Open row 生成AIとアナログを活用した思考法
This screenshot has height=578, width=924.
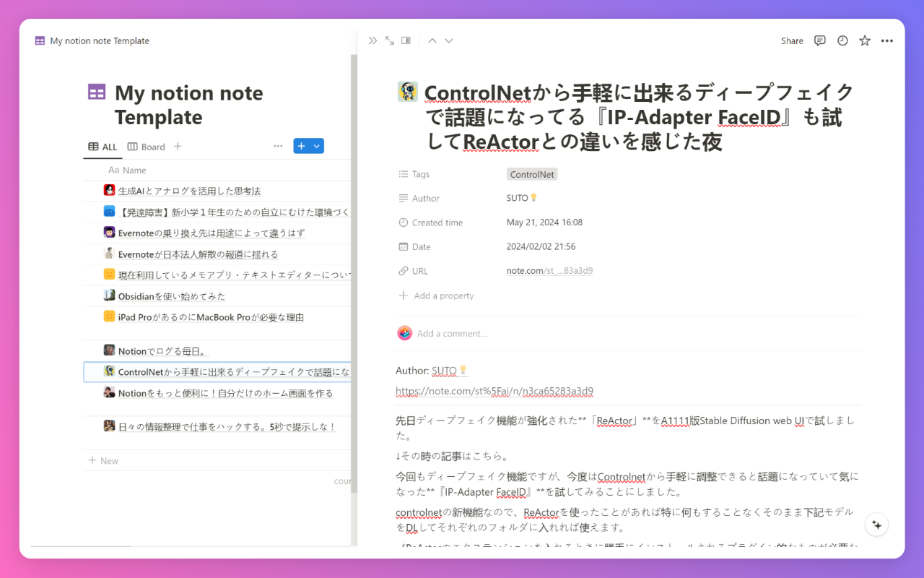point(189,191)
